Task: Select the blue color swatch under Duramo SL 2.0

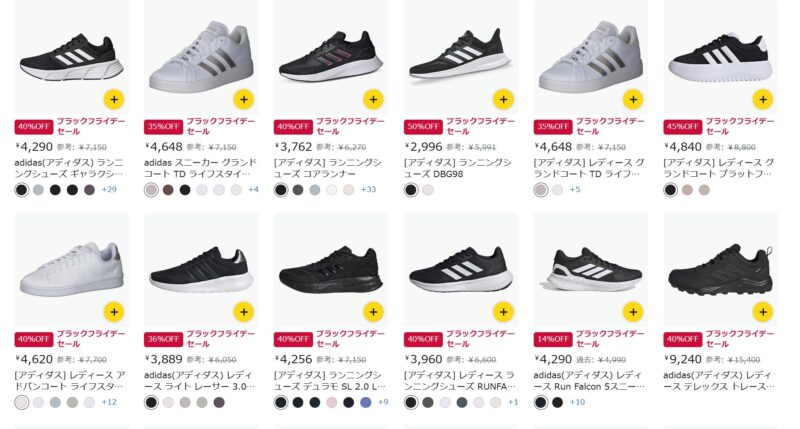Action: pyautogui.click(x=365, y=402)
